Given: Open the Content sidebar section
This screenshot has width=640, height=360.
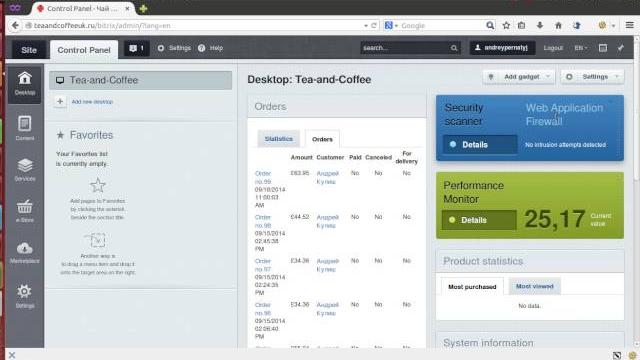Looking at the screenshot, I should [x=24, y=128].
